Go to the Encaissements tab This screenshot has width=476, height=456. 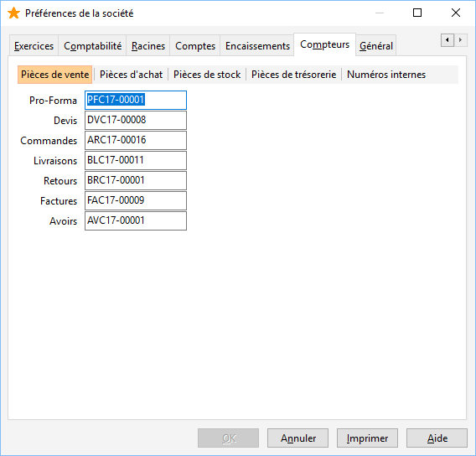[x=257, y=46]
